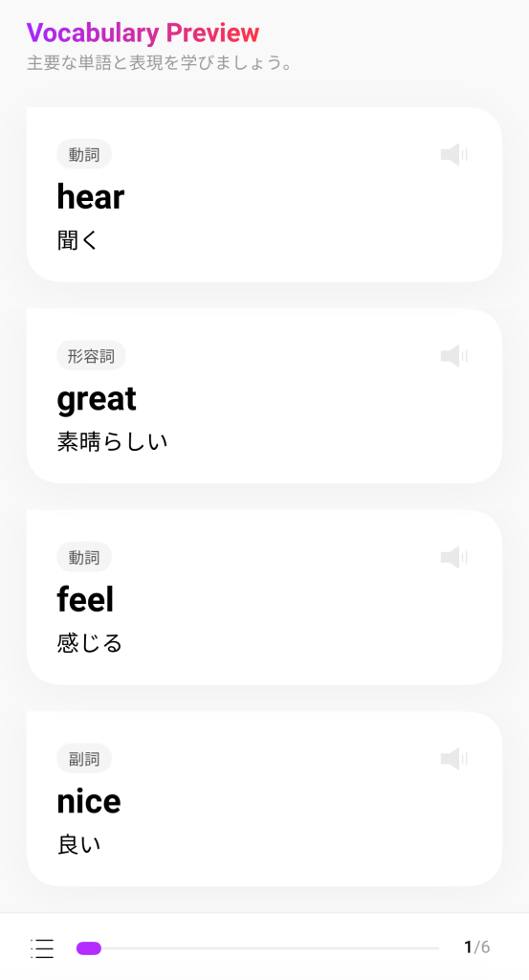Open the nice vocabulary card
529x980 pixels.
tap(264, 799)
